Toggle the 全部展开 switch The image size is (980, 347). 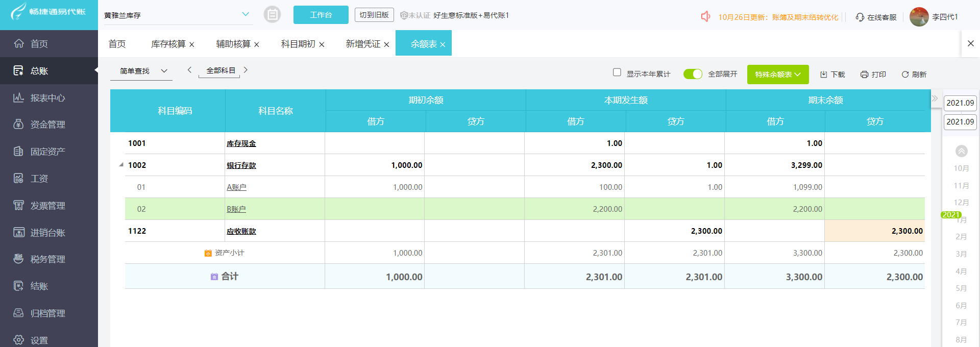coord(693,74)
